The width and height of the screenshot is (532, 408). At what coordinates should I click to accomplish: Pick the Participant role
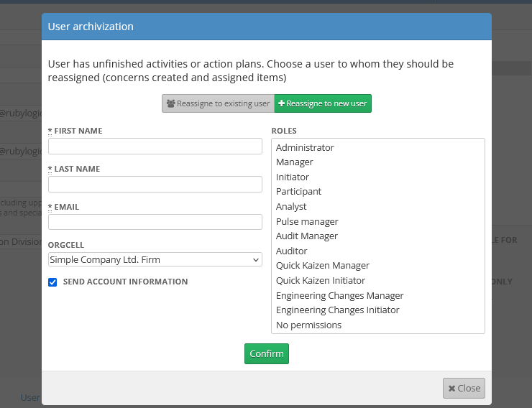click(298, 192)
